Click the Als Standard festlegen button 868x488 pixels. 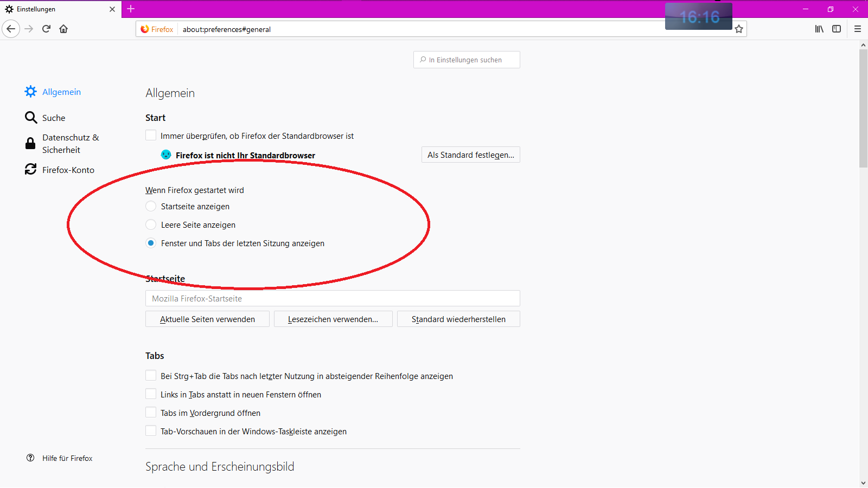tap(471, 155)
